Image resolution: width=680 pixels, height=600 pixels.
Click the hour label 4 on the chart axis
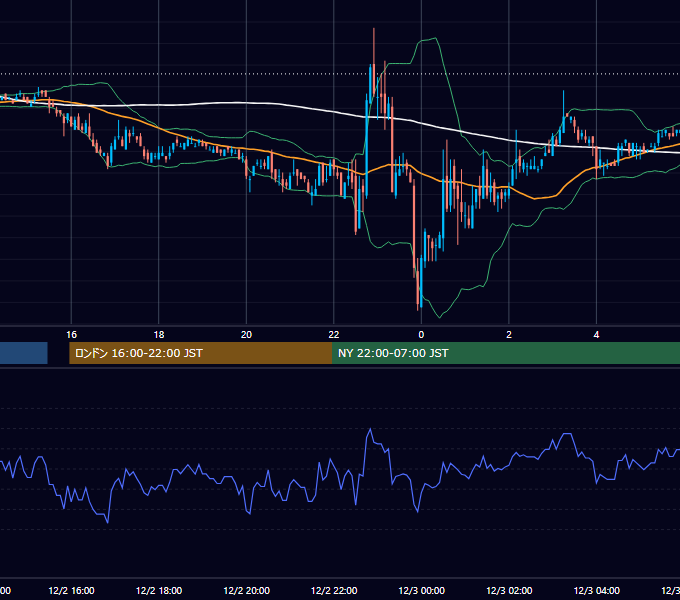tap(596, 335)
